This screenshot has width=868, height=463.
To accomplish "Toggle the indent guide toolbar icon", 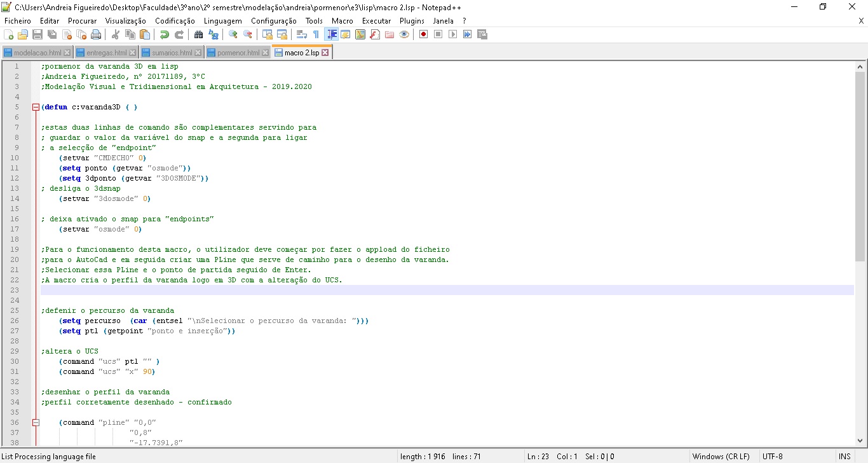I will 331,34.
